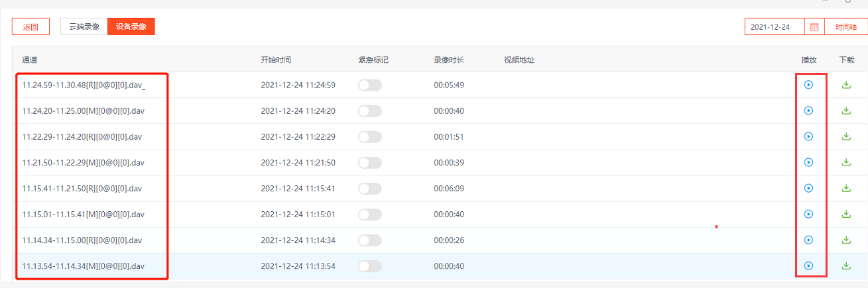
Task: Select file 11.15.41-11.21.50[R][0@0][0].dav
Action: [82, 188]
